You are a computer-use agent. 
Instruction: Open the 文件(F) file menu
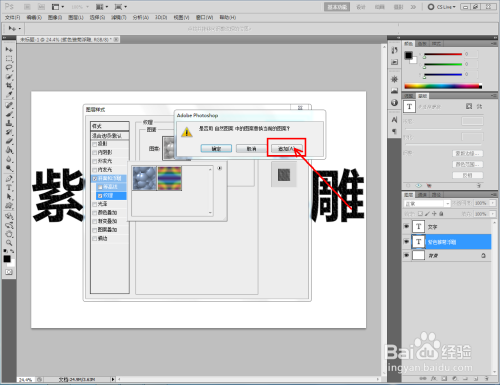coord(12,17)
